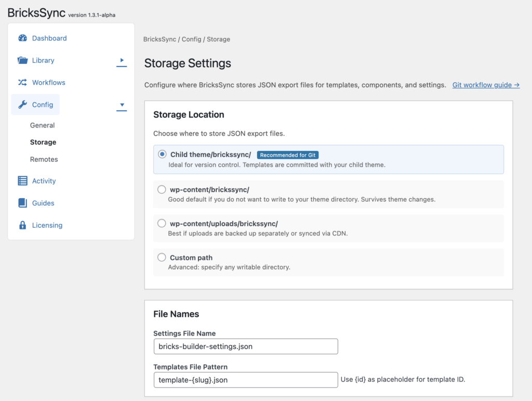Click the Library folder icon
The image size is (532, 401).
[x=22, y=60]
